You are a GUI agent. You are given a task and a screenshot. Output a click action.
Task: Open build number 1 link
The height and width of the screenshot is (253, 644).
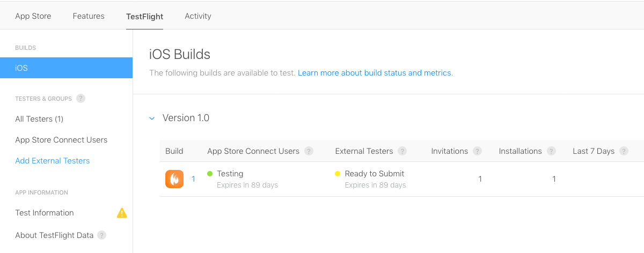pyautogui.click(x=193, y=179)
